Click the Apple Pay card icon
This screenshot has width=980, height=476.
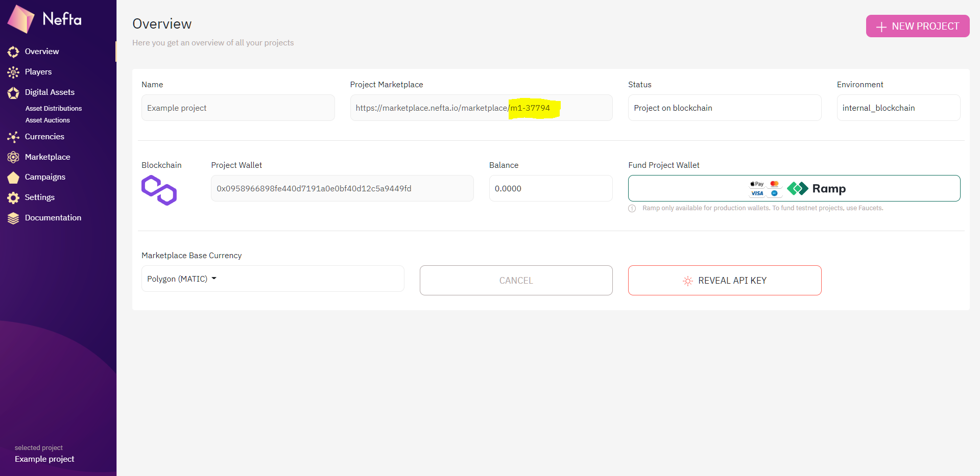757,184
